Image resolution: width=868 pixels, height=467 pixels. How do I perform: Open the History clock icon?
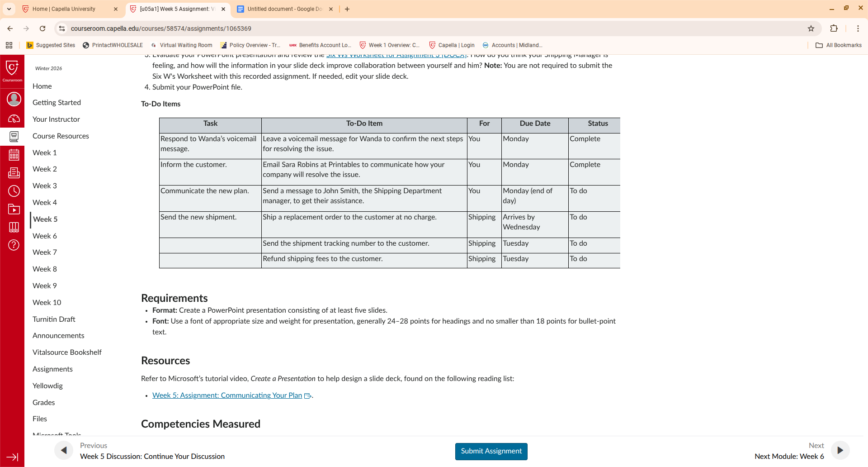[x=14, y=191]
